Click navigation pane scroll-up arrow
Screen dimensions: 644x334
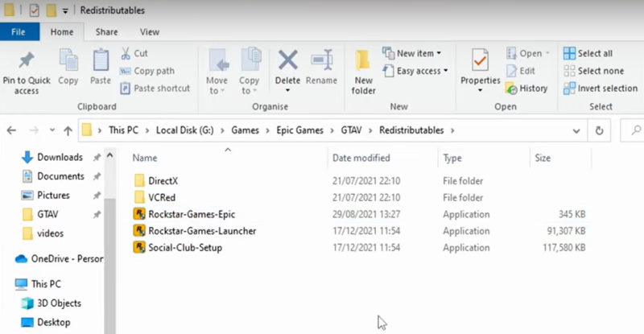pos(109,155)
